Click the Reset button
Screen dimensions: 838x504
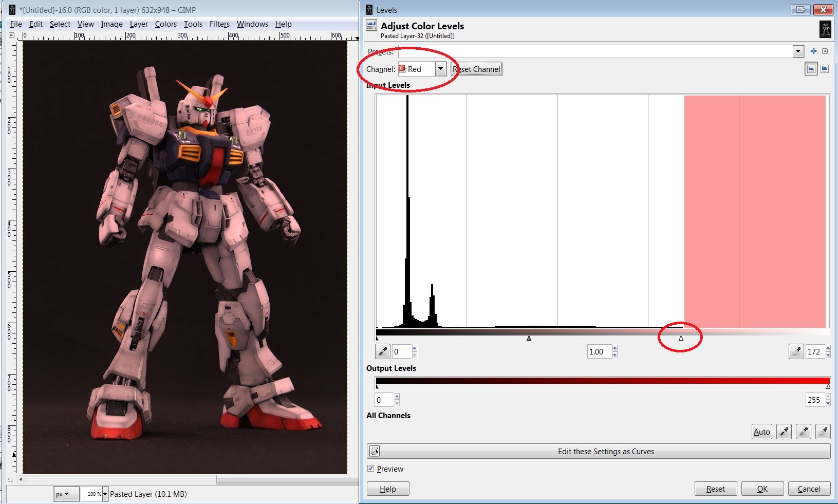point(716,489)
